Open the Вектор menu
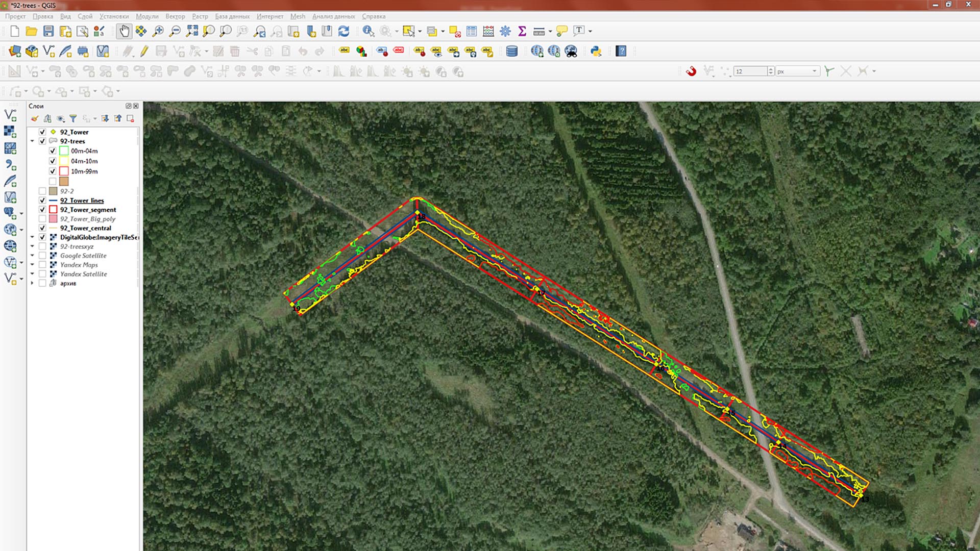980x551 pixels. pos(175,16)
